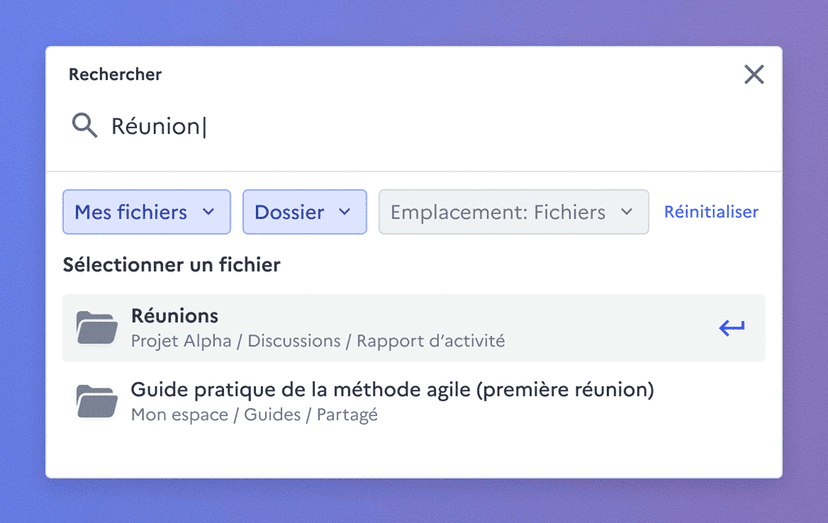Viewport: 828px width, 523px height.
Task: Click "Partagé" in the Guide pratique path
Action: click(347, 414)
